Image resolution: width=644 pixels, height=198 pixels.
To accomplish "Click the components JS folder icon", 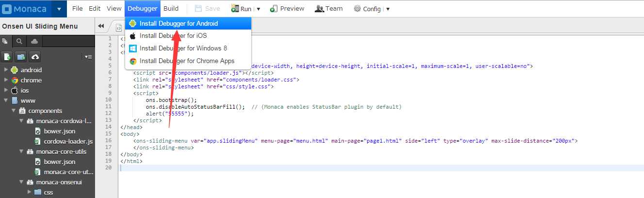I will 22,111.
